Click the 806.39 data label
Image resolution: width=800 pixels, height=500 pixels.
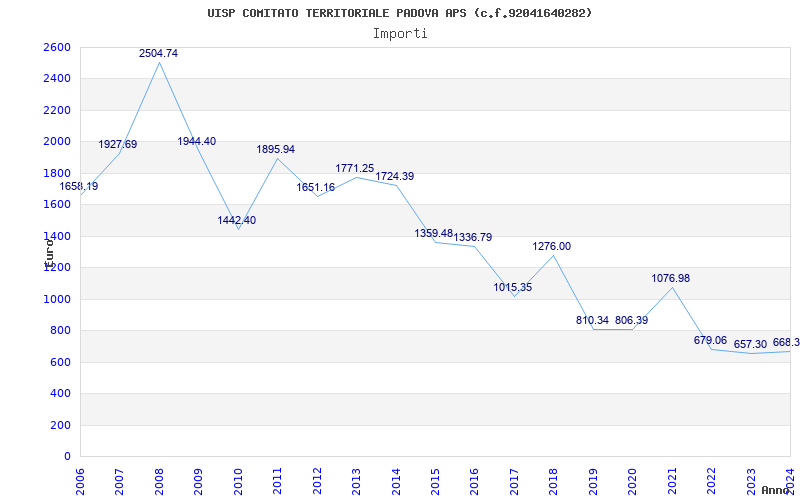pyautogui.click(x=632, y=320)
